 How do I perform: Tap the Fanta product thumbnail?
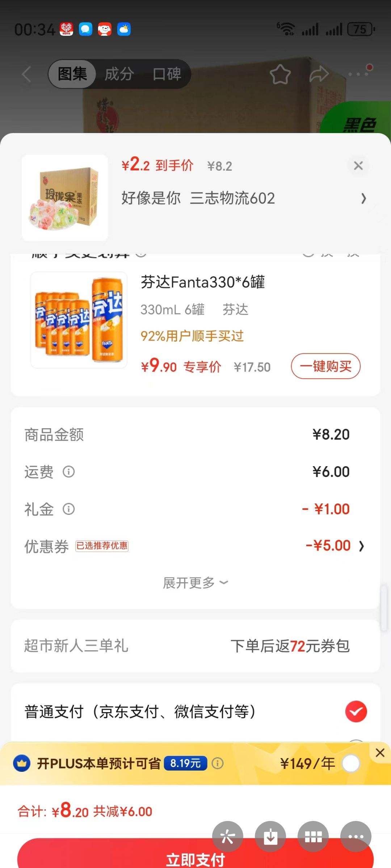point(79,320)
